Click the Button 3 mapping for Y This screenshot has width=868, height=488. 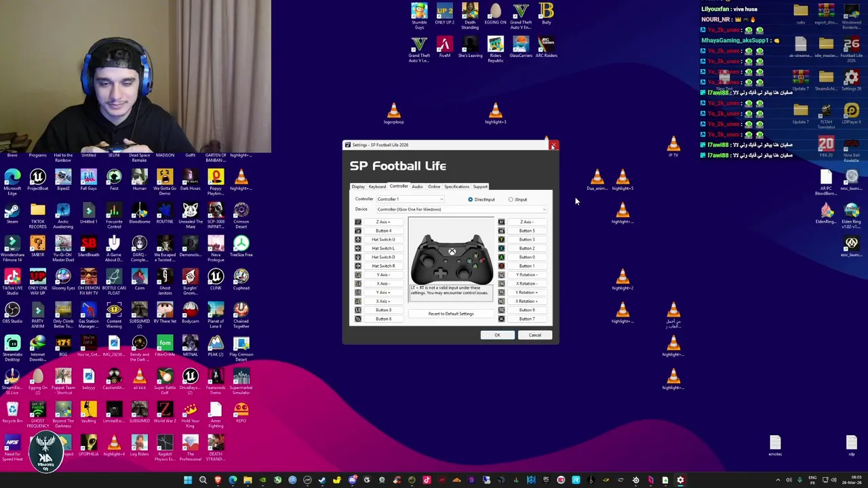click(526, 239)
